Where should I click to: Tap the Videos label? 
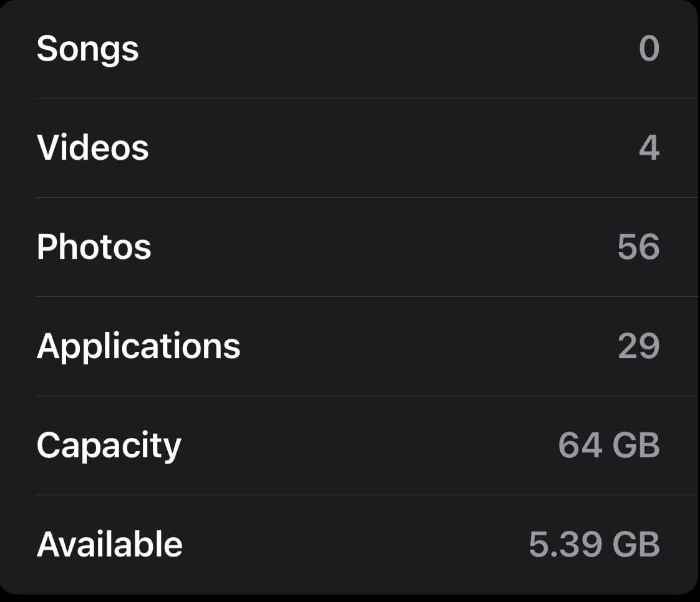pyautogui.click(x=92, y=147)
